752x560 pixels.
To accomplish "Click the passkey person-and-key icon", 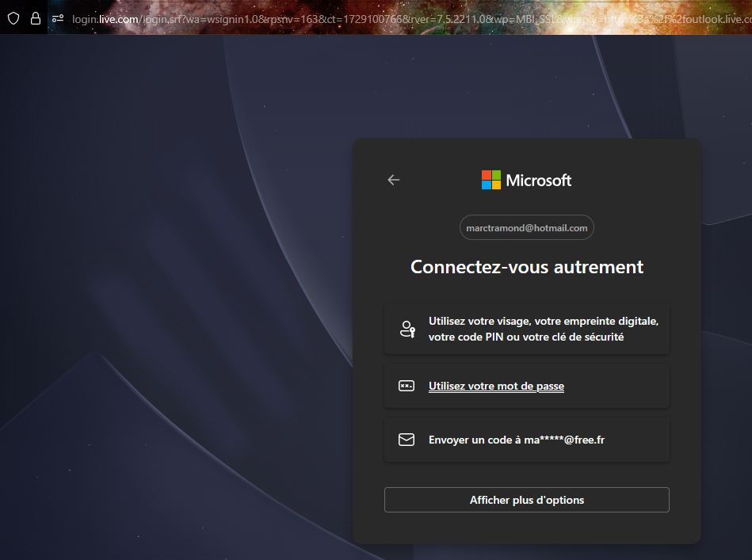I will click(x=407, y=330).
